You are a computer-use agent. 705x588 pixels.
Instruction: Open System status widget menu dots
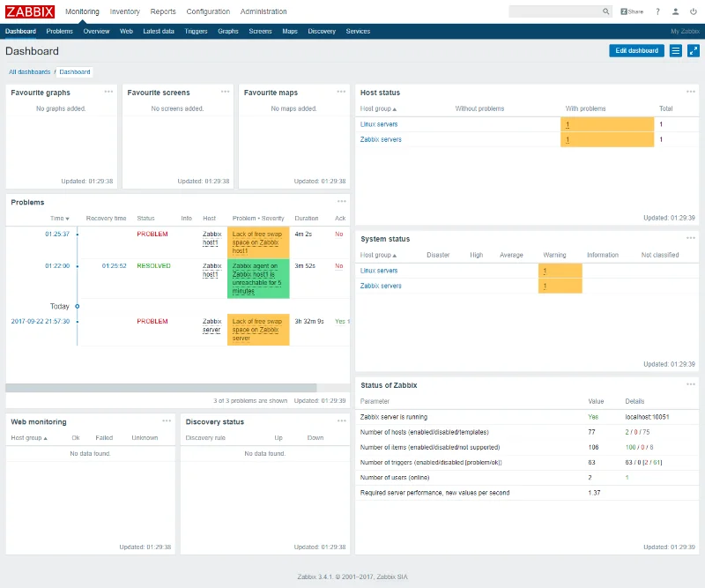691,238
